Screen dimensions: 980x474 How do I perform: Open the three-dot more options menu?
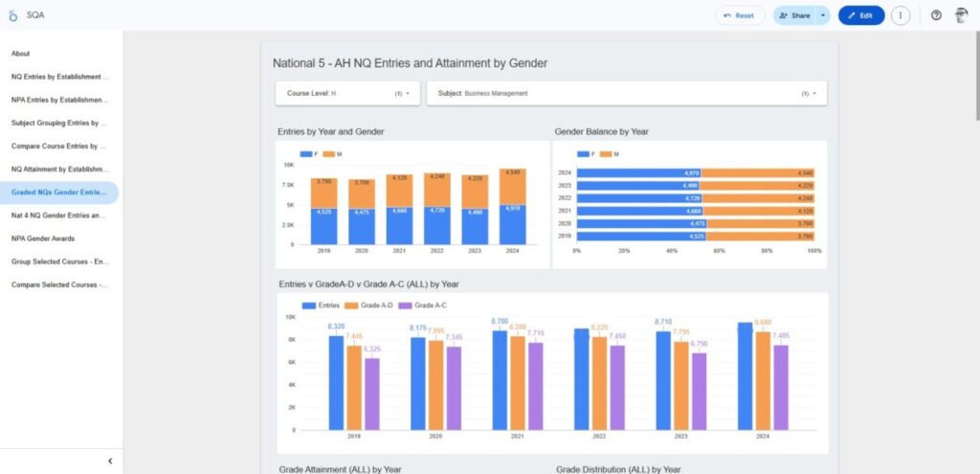(900, 15)
